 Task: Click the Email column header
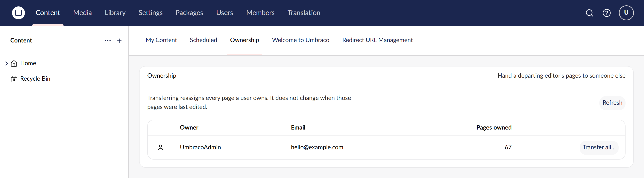(x=298, y=128)
